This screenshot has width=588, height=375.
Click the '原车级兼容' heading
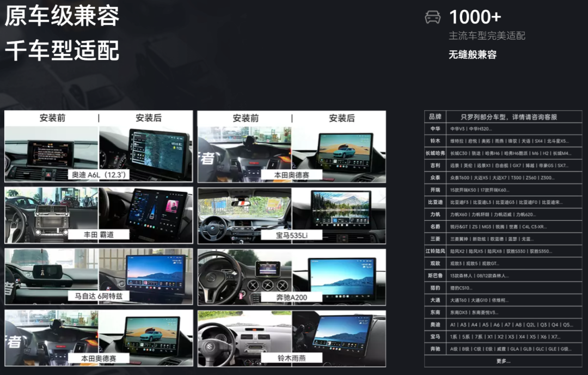click(62, 15)
